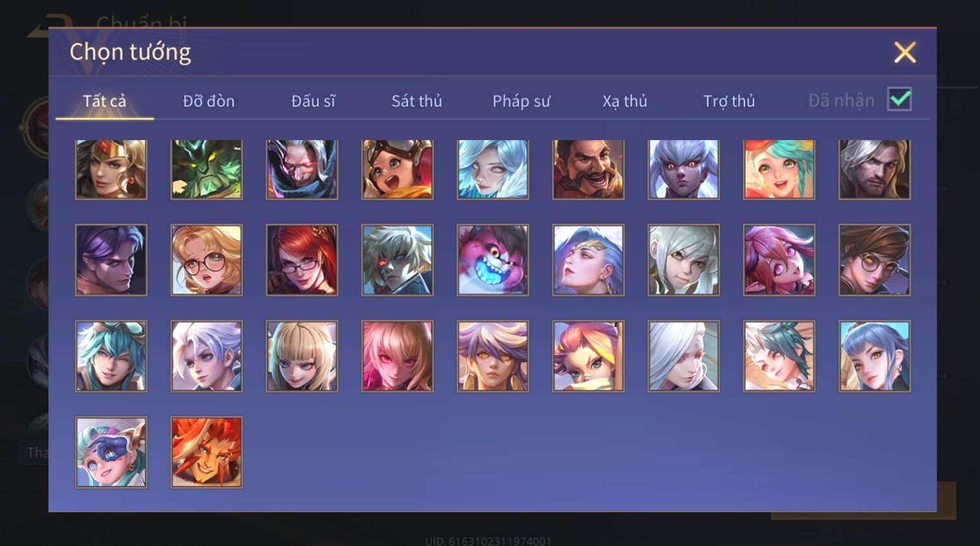Screen dimensions: 980x546
Task: Pick the teal-haired hero with goggles
Action: 111,356
